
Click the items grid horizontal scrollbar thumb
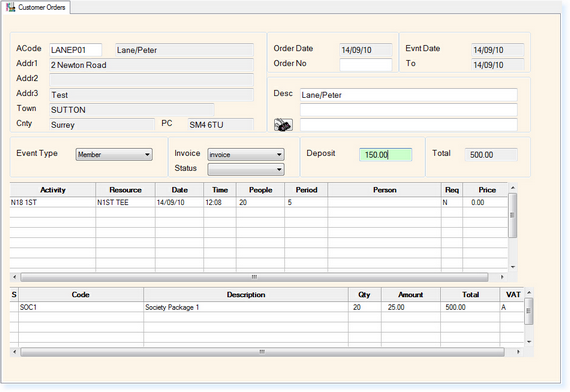click(262, 352)
